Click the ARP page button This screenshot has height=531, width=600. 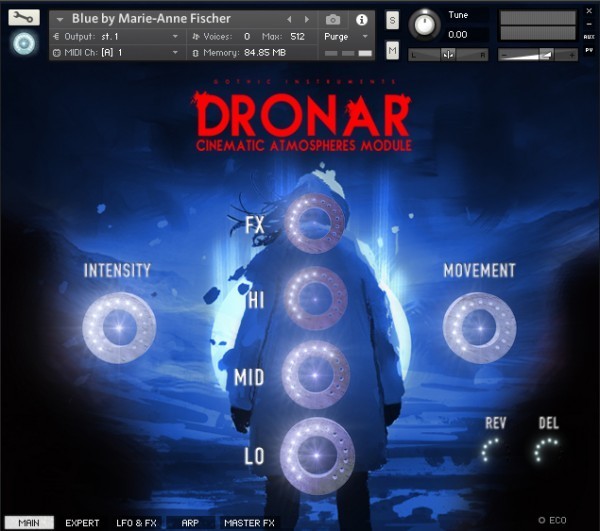pyautogui.click(x=190, y=523)
